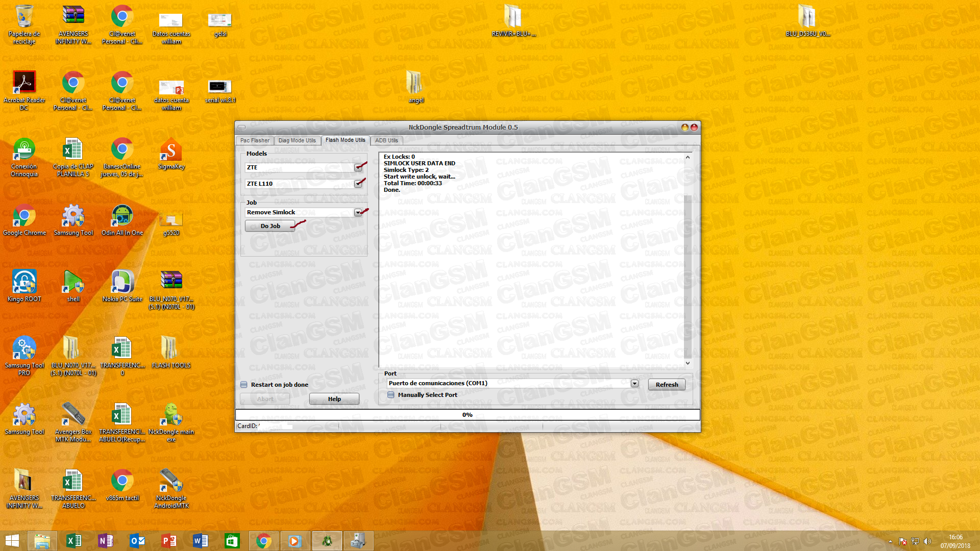The image size is (980, 551).
Task: Open Cl@venet Personal Chrome shortcut top
Action: tap(122, 24)
